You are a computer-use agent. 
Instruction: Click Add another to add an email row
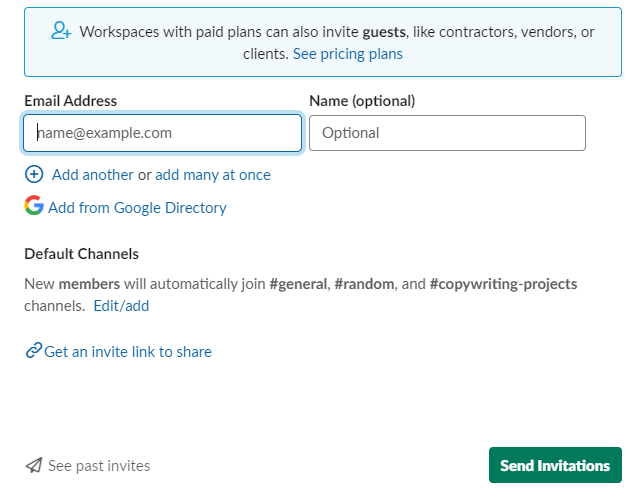point(92,175)
